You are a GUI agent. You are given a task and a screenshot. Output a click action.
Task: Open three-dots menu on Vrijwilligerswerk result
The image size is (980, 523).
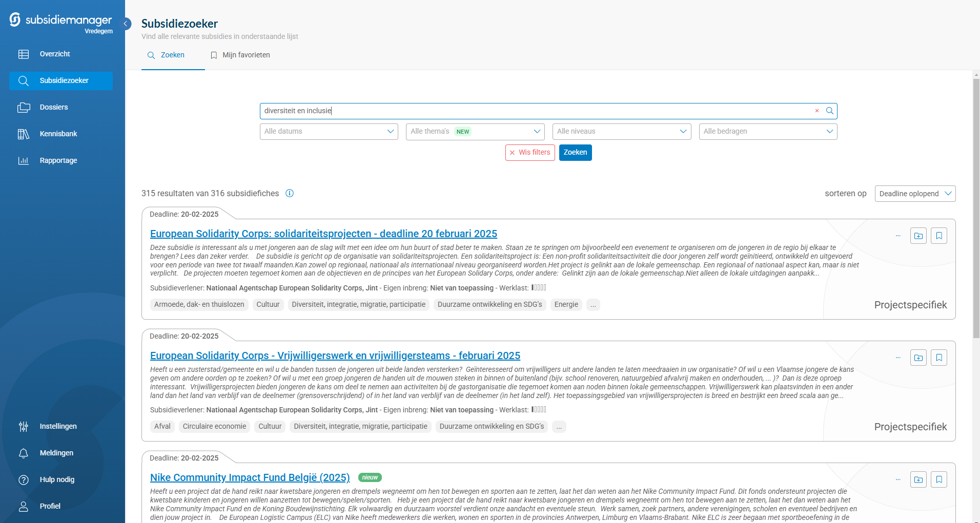pos(898,358)
